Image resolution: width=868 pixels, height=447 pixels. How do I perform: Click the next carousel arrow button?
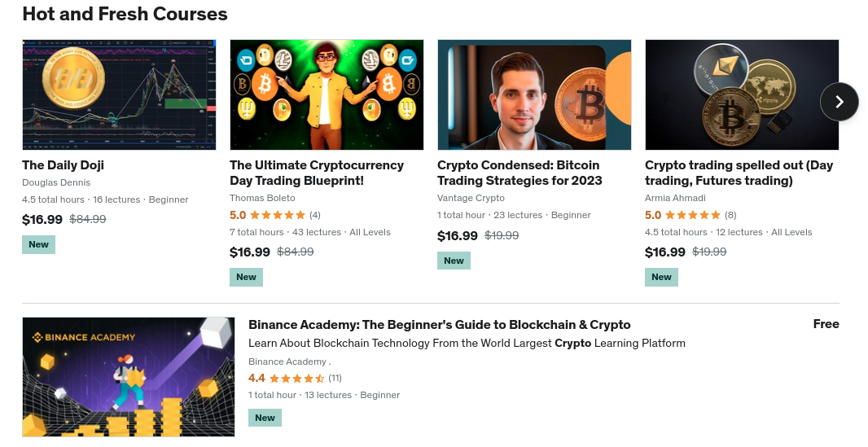840,102
